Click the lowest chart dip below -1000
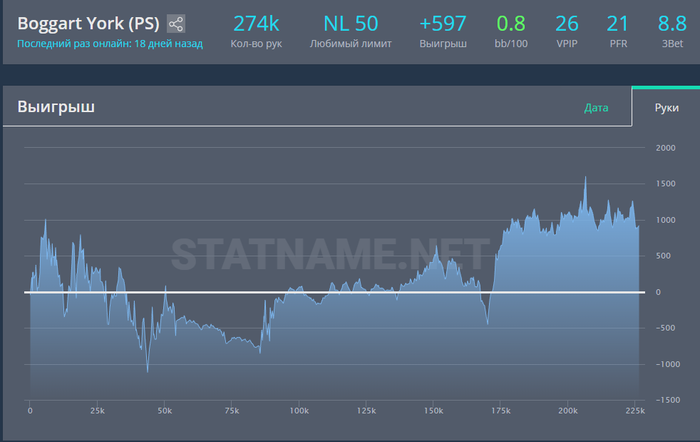Viewport: 700px width, 442px height. [148, 371]
